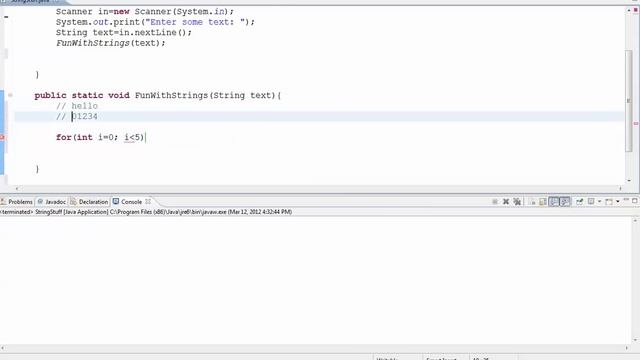Click inside the empty console output area
Image resolution: width=640 pixels, height=360 pixels.
click(315, 280)
